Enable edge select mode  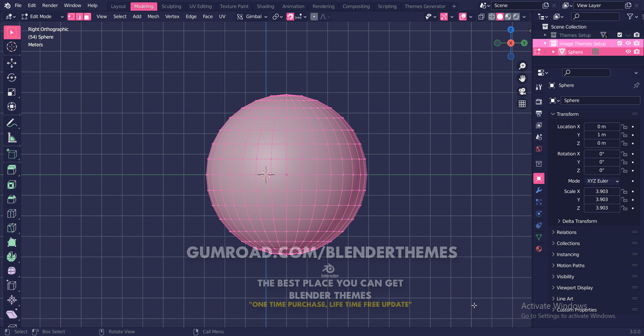coord(79,17)
